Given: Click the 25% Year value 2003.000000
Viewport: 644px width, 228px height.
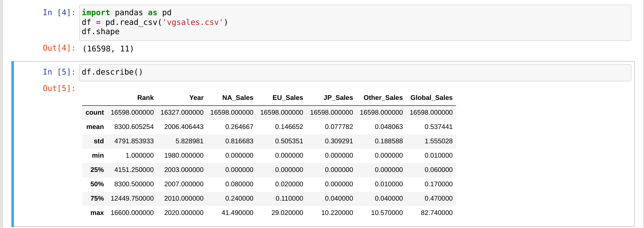Looking at the screenshot, I should tap(184, 170).
